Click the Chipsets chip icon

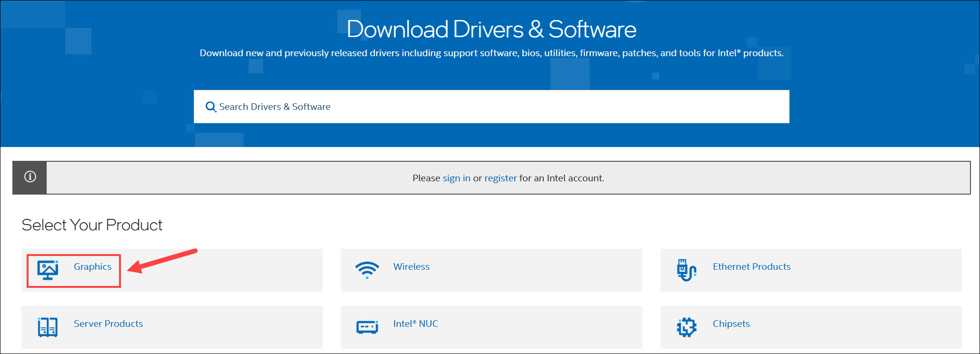tap(686, 327)
